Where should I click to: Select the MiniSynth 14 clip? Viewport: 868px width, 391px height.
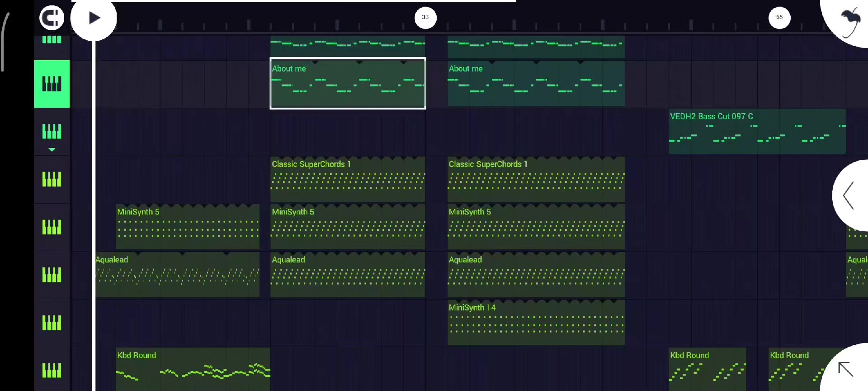click(x=536, y=322)
